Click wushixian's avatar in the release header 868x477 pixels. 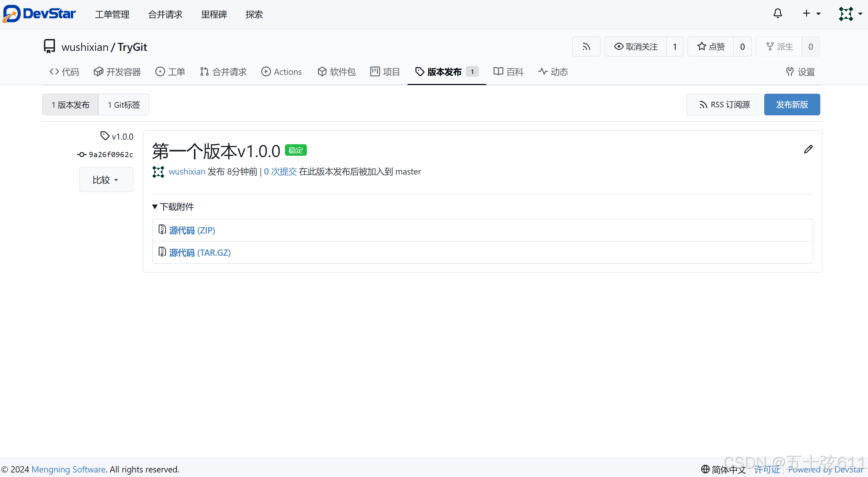tap(158, 172)
